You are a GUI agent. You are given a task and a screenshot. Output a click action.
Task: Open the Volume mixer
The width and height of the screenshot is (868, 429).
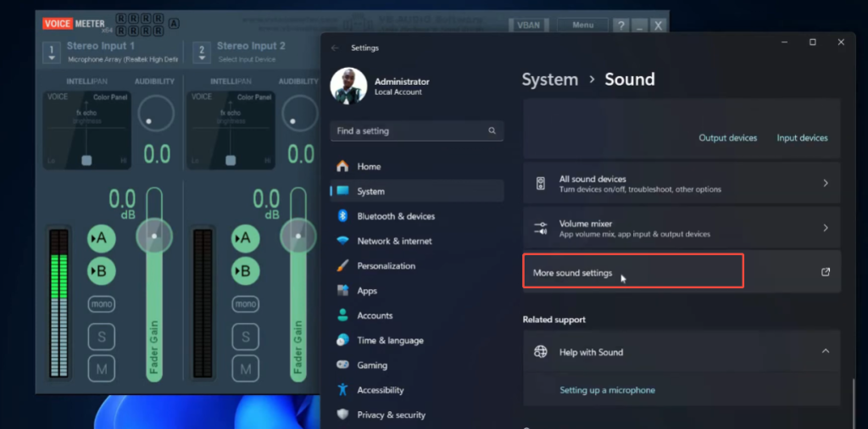click(682, 228)
